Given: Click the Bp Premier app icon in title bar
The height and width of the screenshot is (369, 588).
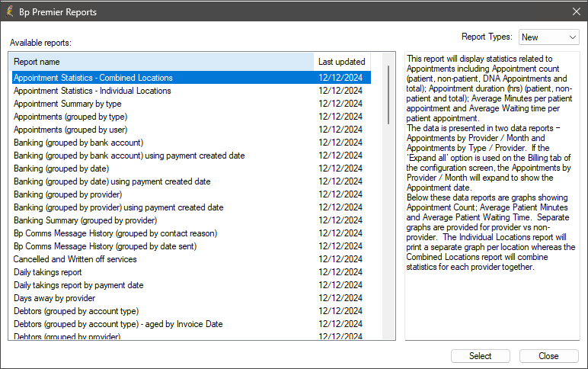Looking at the screenshot, I should pyautogui.click(x=10, y=11).
